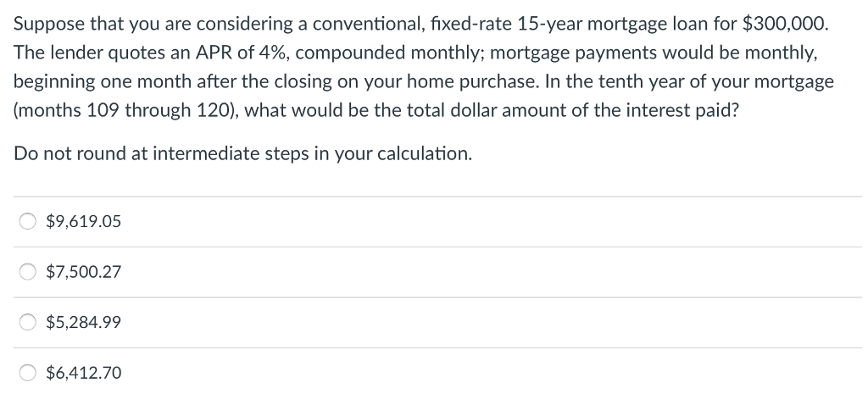Select the $9,619.05 radio button
Viewport: 868px width, 405px height.
(x=28, y=222)
